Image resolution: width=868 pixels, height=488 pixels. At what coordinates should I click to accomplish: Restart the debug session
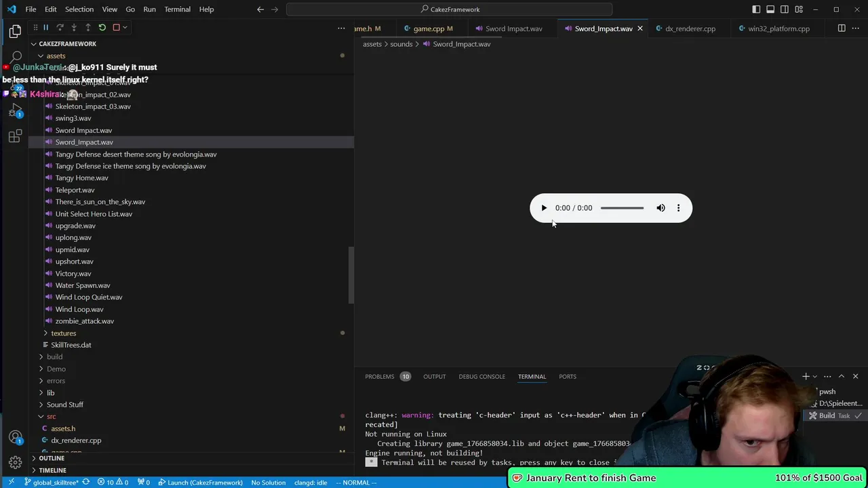coord(102,27)
